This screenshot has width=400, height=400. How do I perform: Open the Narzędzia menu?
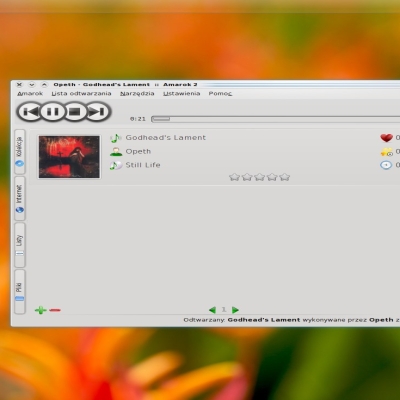coord(137,93)
